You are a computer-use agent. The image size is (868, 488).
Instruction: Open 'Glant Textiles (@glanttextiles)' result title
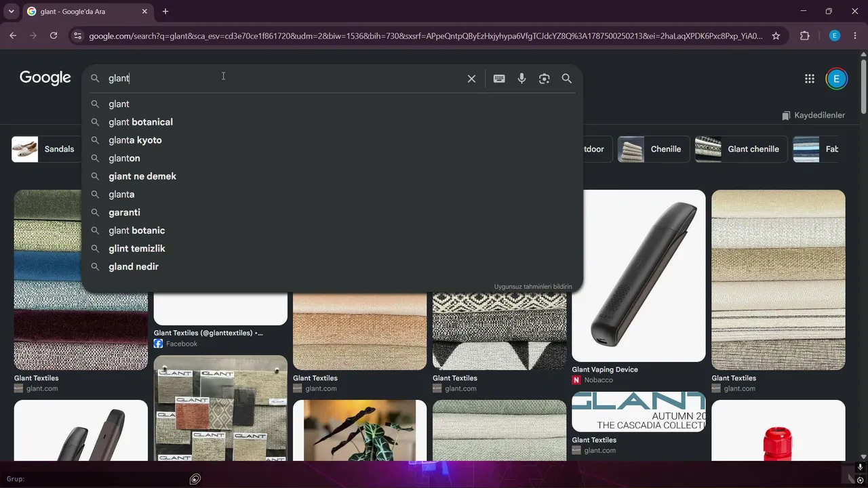pos(208,333)
